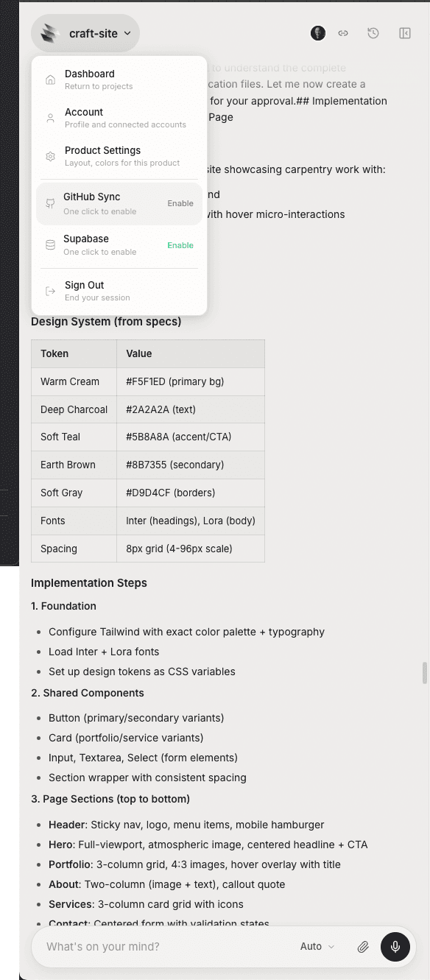Viewport: 430px width, 980px height.
Task: Open the craft-site project dropdown
Action: tap(85, 33)
